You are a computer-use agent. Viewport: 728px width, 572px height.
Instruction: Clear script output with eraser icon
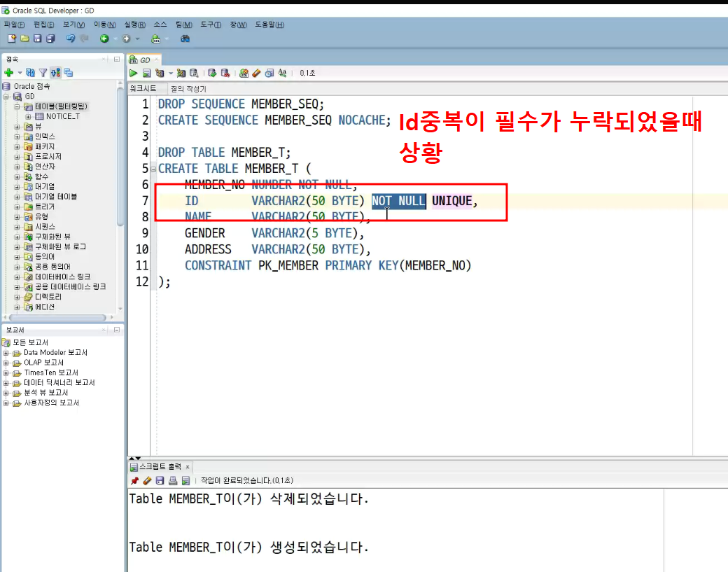(147, 480)
